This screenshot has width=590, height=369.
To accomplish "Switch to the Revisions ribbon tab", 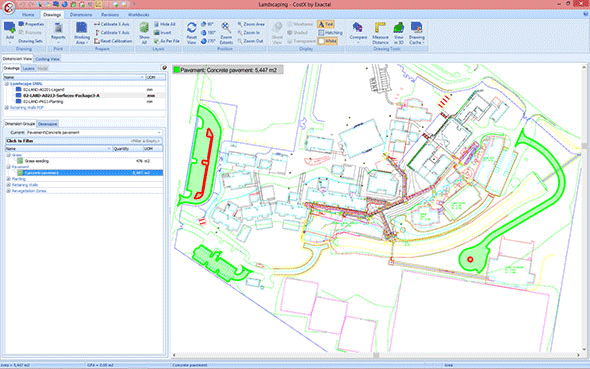I will pos(110,15).
